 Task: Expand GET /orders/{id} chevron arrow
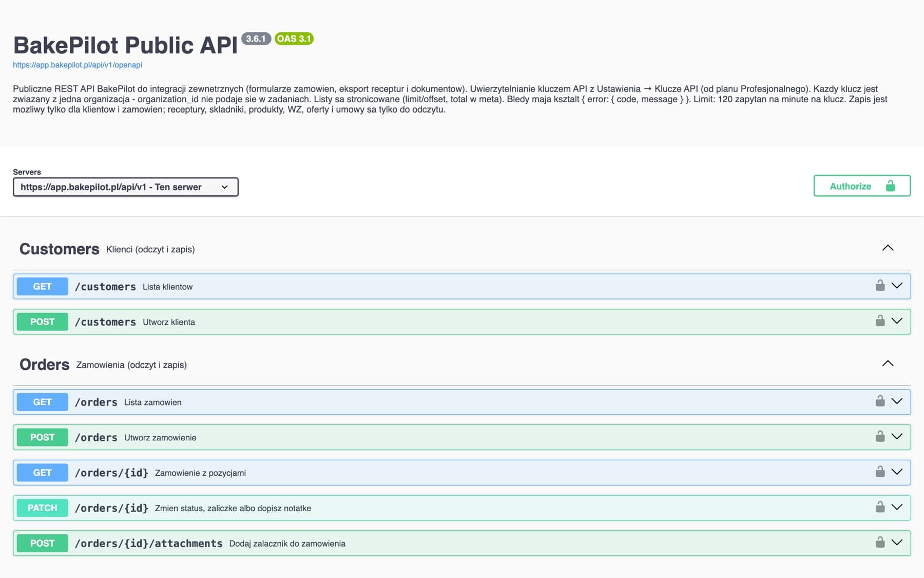click(897, 472)
